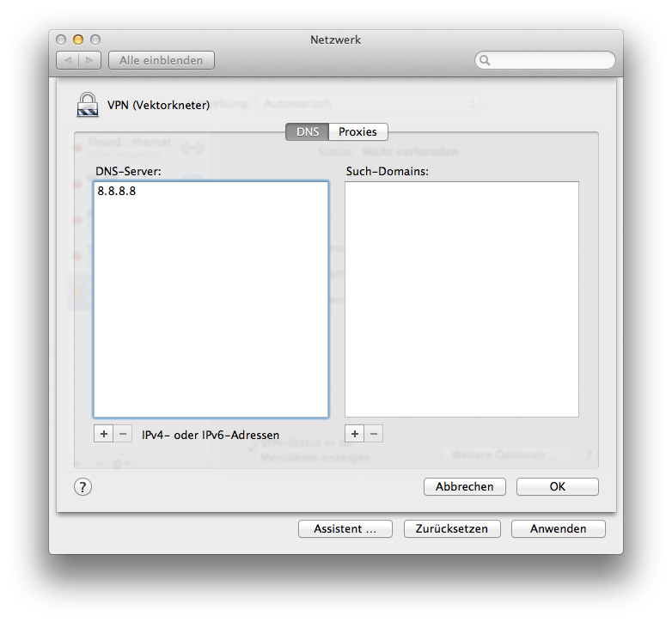672x622 pixels.
Task: Focus the toolbar search field
Action: (545, 60)
